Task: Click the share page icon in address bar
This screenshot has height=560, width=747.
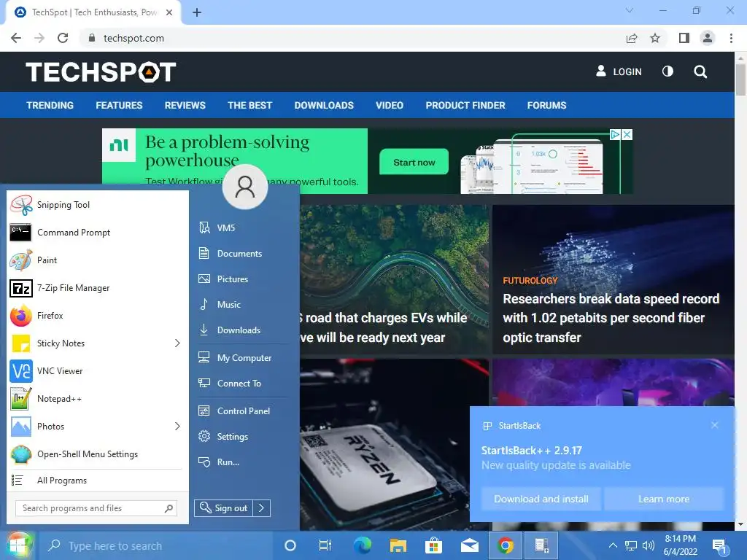Action: pyautogui.click(x=632, y=38)
